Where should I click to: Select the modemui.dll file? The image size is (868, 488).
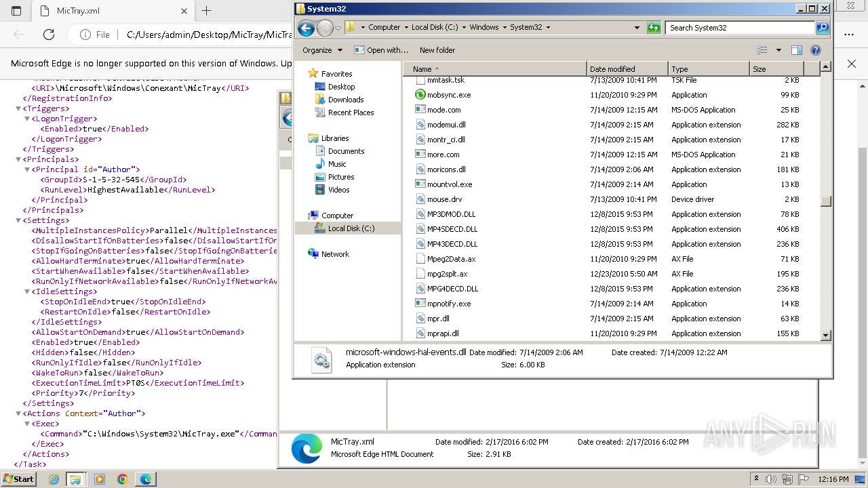pos(446,125)
